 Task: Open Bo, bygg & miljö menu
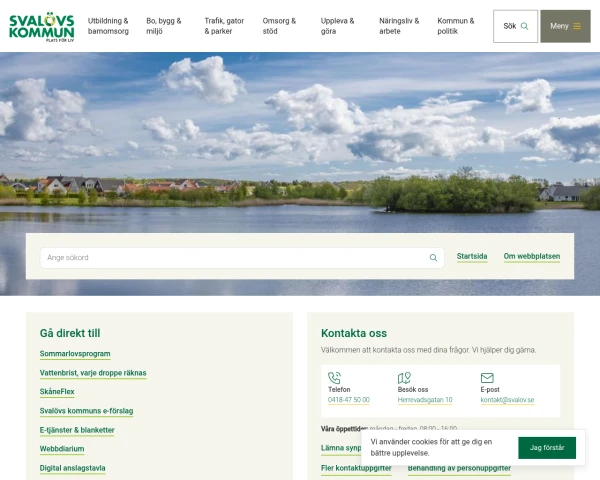164,26
